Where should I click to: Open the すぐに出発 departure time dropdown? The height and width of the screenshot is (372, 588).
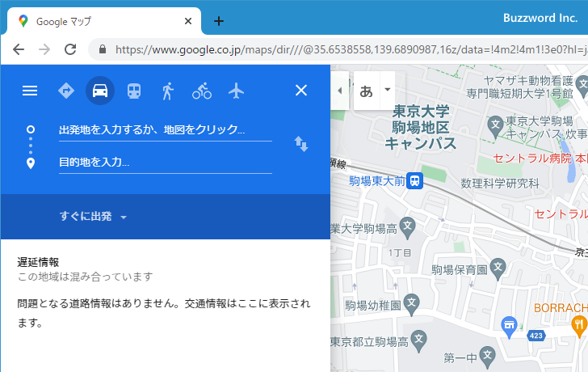(x=93, y=217)
